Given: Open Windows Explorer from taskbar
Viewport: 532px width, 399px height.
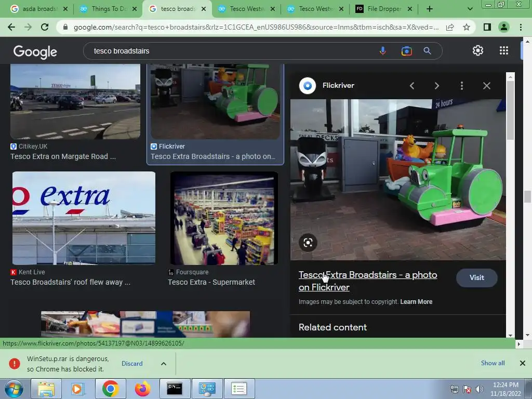Looking at the screenshot, I should pos(46,389).
